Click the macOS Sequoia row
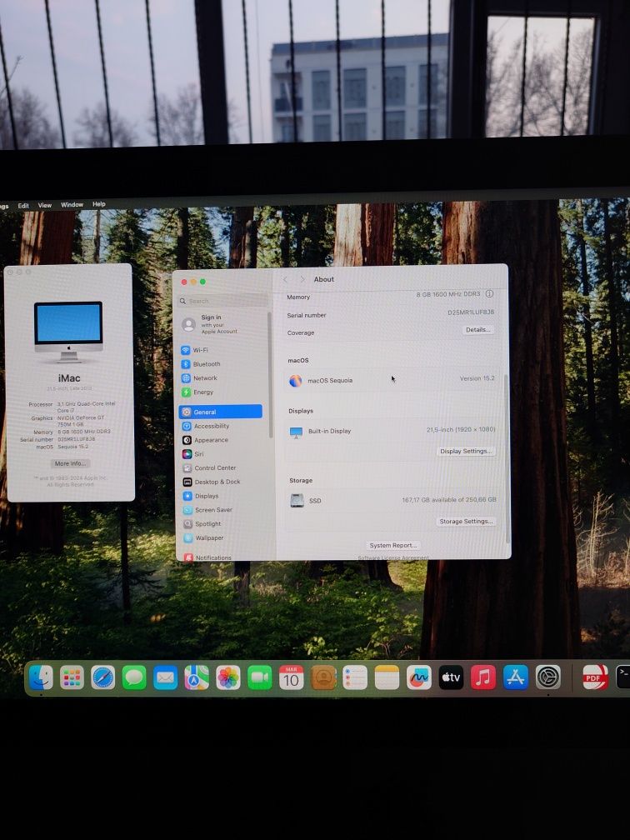This screenshot has width=630, height=840. pos(392,380)
